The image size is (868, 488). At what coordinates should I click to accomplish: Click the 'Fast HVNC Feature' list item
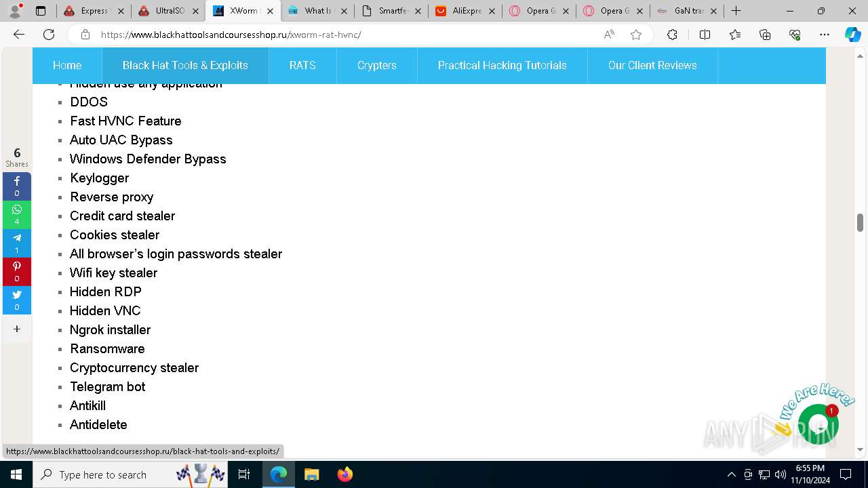click(125, 121)
